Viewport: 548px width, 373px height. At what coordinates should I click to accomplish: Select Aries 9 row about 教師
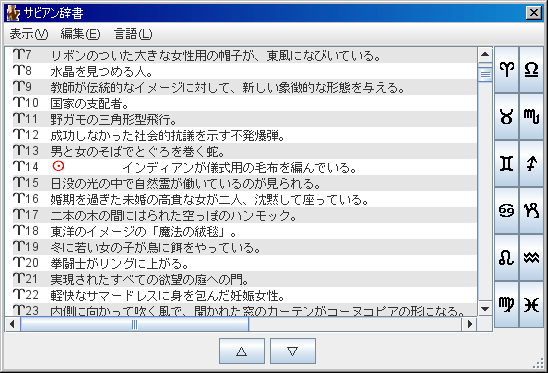coord(245,87)
